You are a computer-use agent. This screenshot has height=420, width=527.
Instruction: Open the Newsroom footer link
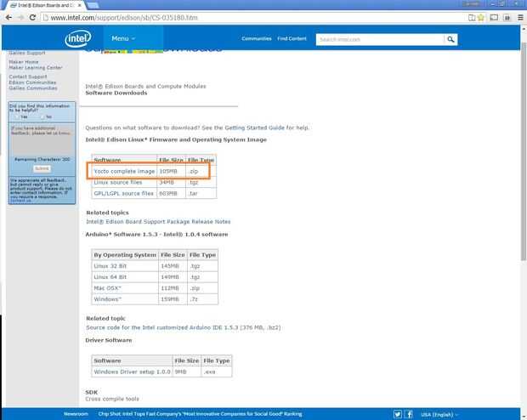(x=76, y=414)
